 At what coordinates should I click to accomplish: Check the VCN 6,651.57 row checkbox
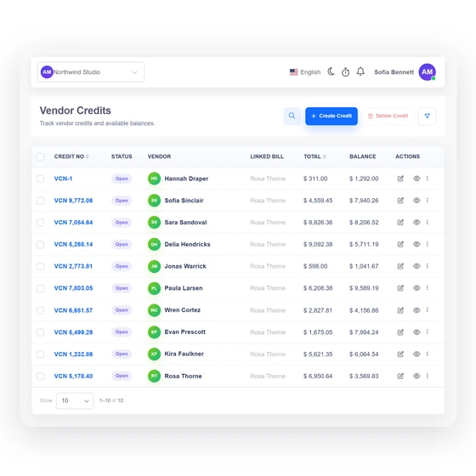41,310
